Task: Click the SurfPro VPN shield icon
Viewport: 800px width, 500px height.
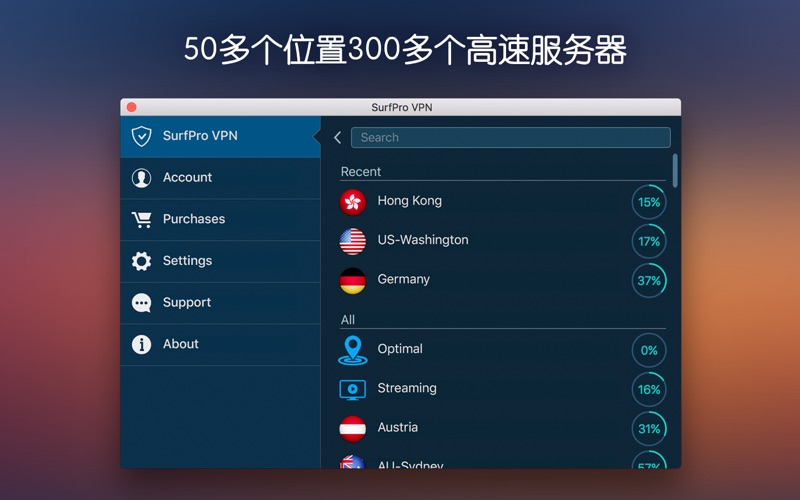Action: [141, 136]
